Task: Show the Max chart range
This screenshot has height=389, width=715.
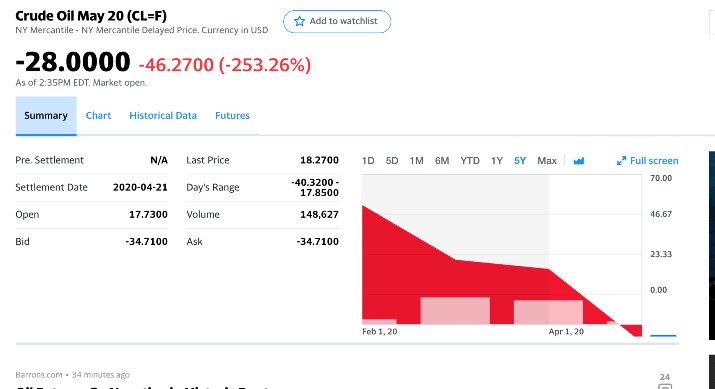Action: tap(547, 161)
